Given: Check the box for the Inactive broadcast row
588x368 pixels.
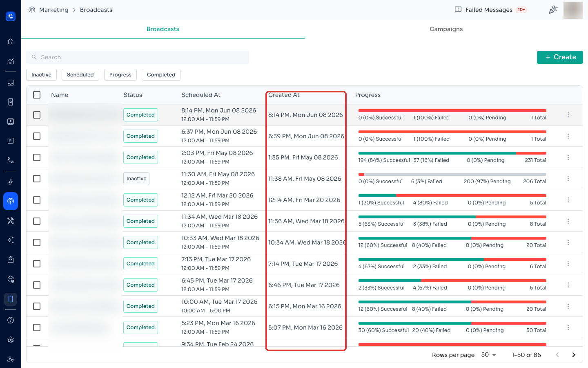Looking at the screenshot, I should 37,179.
